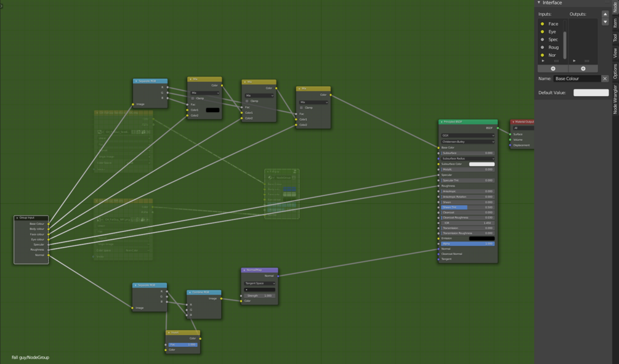The width and height of the screenshot is (619, 364).
Task: Collapse the Group Input node
Action: 17,218
